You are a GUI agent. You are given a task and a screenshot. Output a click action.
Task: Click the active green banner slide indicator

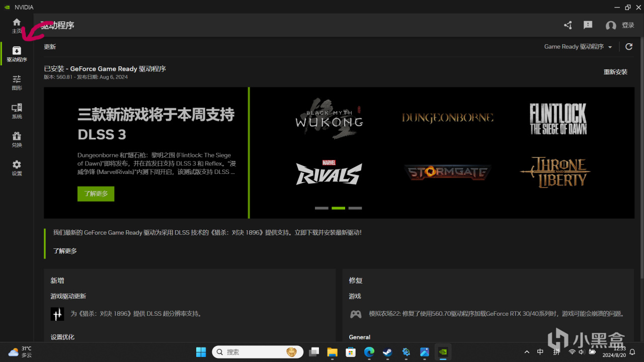338,208
